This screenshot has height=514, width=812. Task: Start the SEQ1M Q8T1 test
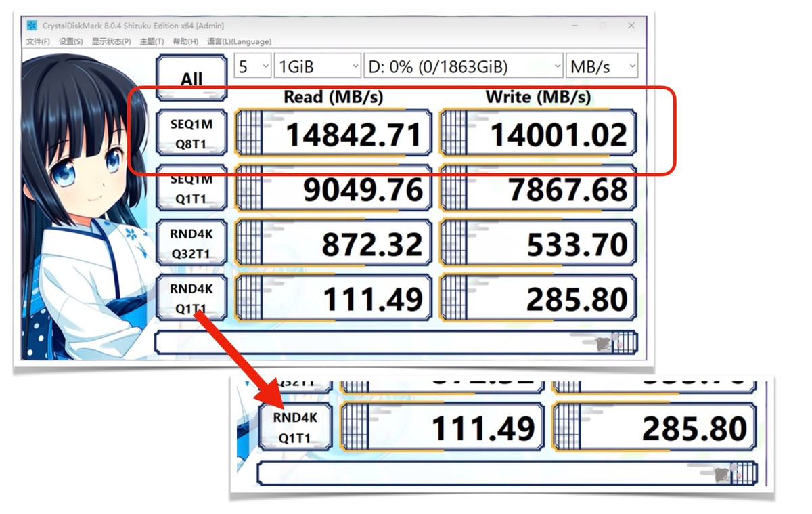pyautogui.click(x=191, y=133)
